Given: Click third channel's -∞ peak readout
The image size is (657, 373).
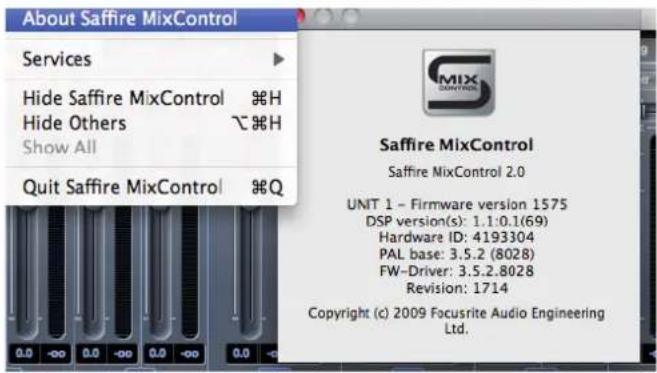Looking at the screenshot, I should (x=189, y=354).
